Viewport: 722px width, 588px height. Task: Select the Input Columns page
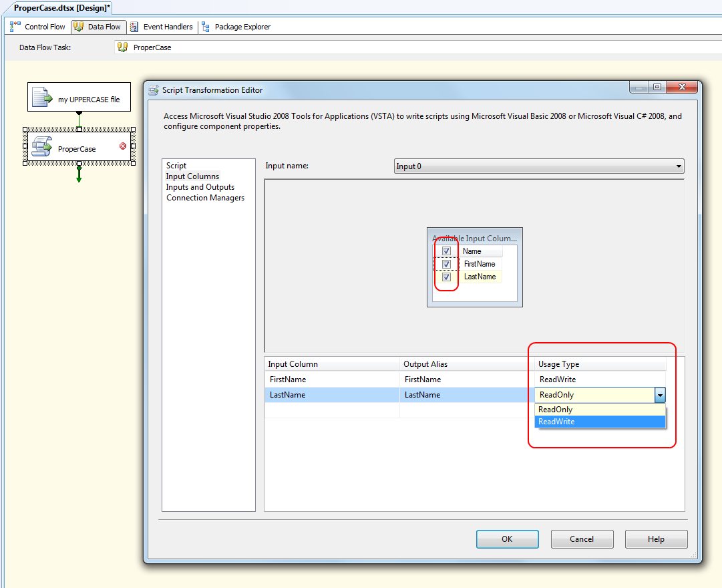coord(192,176)
